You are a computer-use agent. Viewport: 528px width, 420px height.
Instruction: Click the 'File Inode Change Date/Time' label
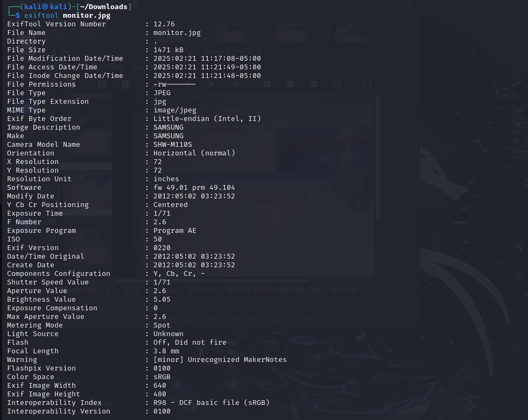(x=65, y=76)
